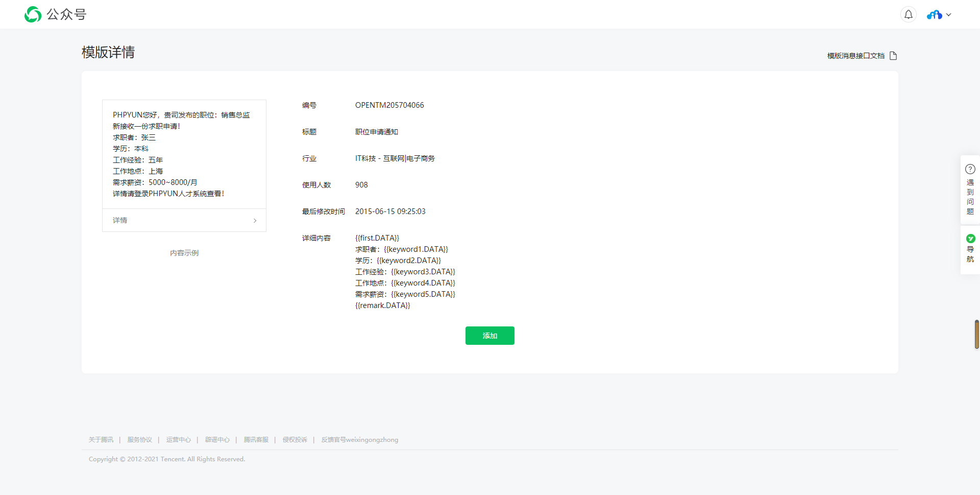This screenshot has height=495, width=980.
Task: Open the 运营中心 footer link
Action: (178, 440)
